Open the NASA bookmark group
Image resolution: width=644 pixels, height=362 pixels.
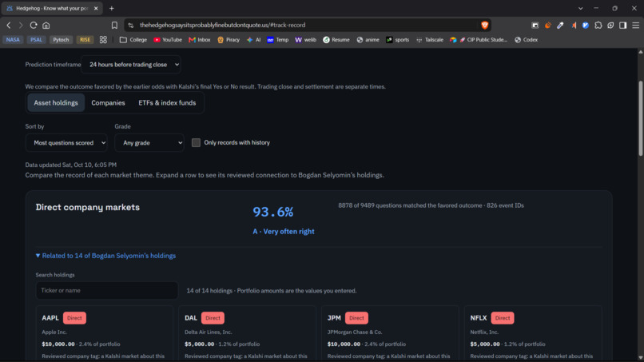pos(13,40)
